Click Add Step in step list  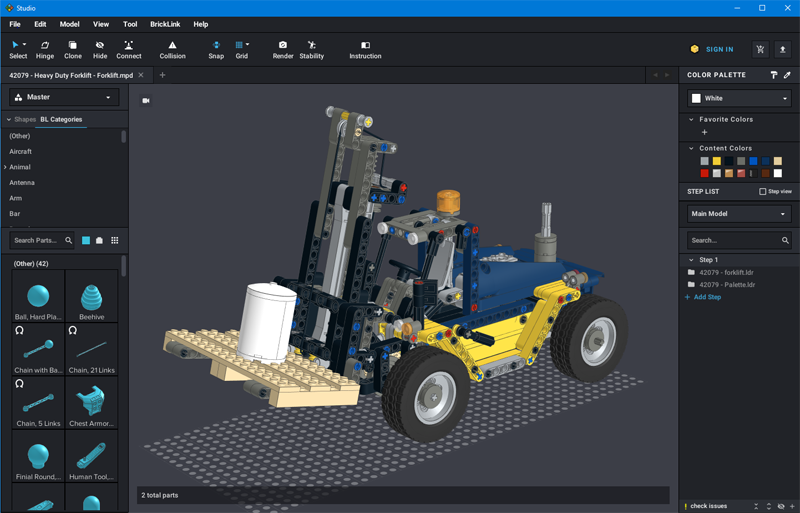click(x=707, y=297)
